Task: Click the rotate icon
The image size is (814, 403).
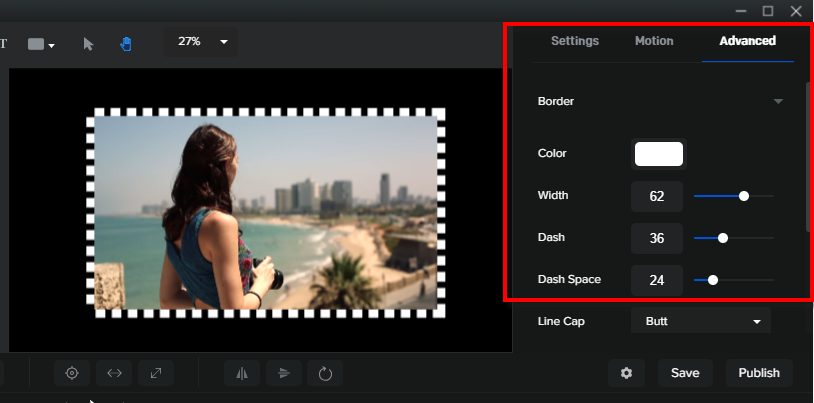Action: [325, 373]
